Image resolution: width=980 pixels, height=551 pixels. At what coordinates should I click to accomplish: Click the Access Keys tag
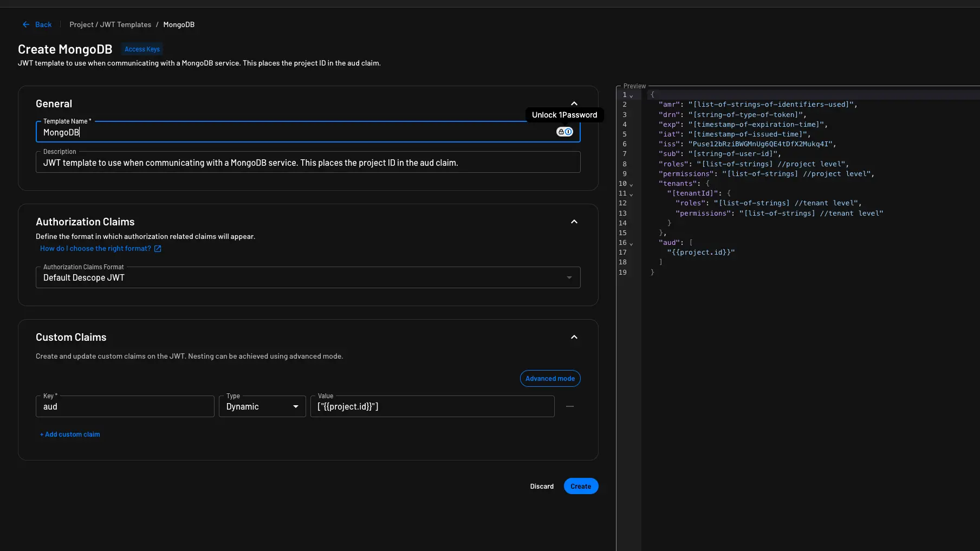[x=142, y=49]
